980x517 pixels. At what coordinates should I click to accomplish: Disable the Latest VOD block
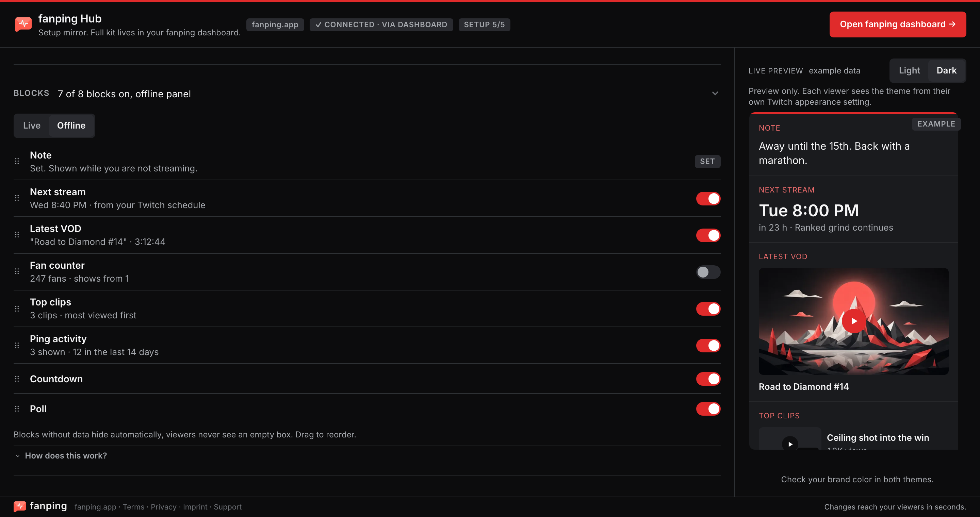pos(708,235)
